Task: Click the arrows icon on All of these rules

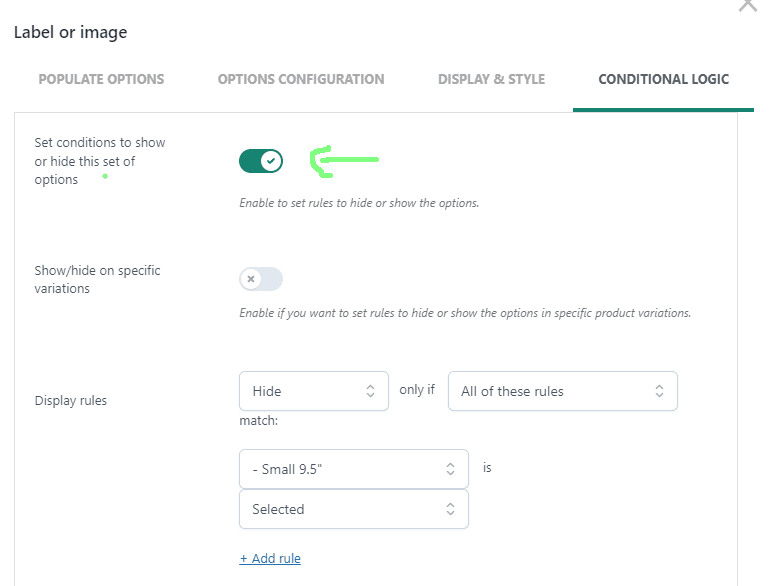Action: tap(659, 391)
